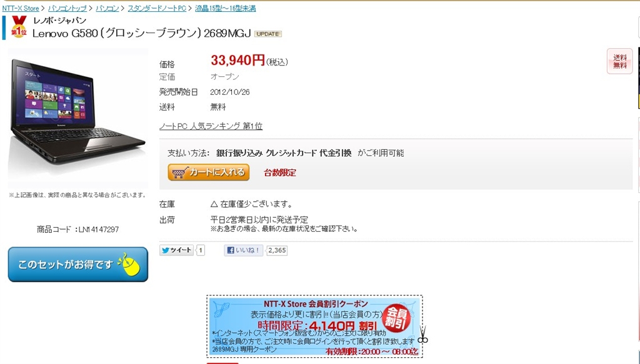Screen dimensions: 640x364
Task: Click the 会員割引 red circular stamp
Action: (x=396, y=318)
